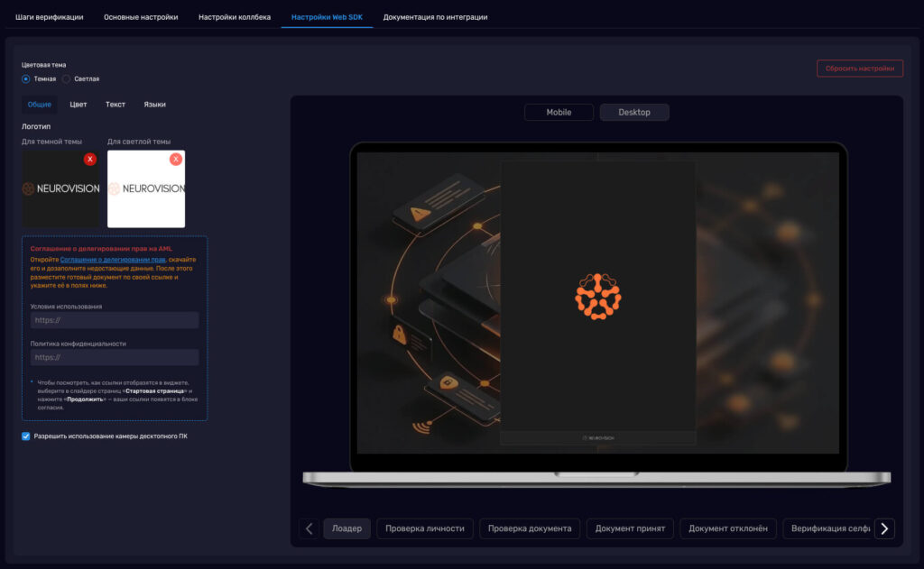Open the Настройки Web SDK tab
The height and width of the screenshot is (569, 924).
(x=327, y=17)
